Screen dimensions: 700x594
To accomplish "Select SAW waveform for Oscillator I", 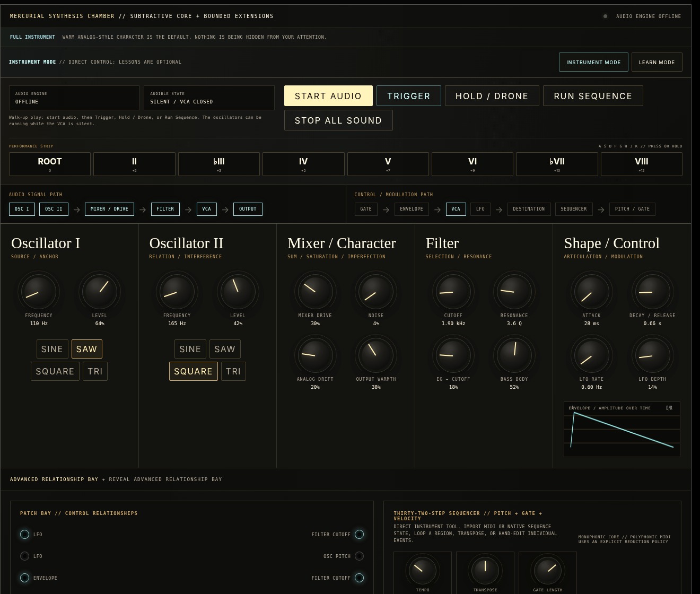I will point(87,349).
